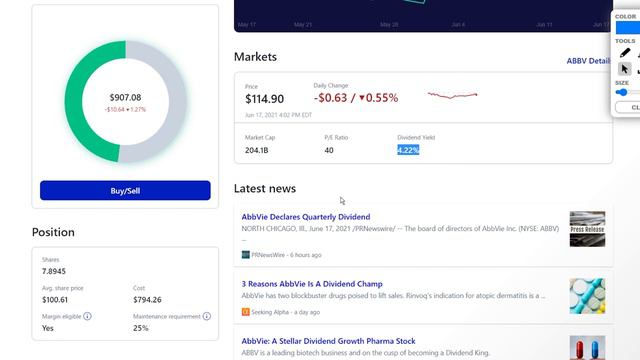Click the Buy/Sell button
Viewport: 640px width, 360px height.
pyautogui.click(x=125, y=191)
